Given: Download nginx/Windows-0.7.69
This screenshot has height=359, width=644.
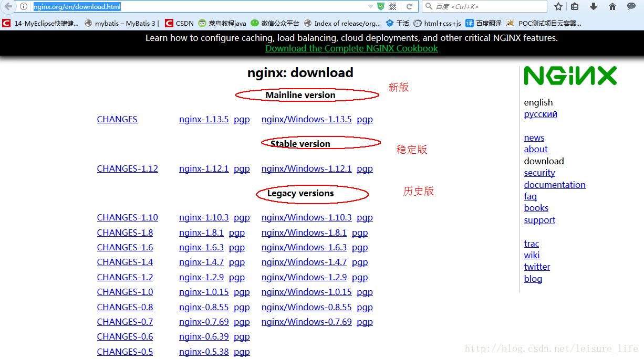Looking at the screenshot, I should point(307,322).
